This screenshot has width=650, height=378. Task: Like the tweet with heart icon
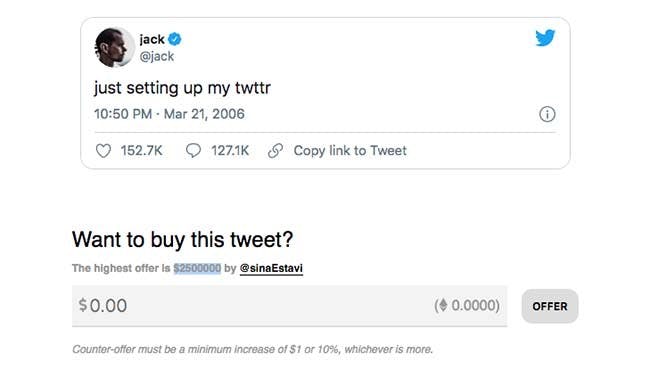(x=103, y=150)
